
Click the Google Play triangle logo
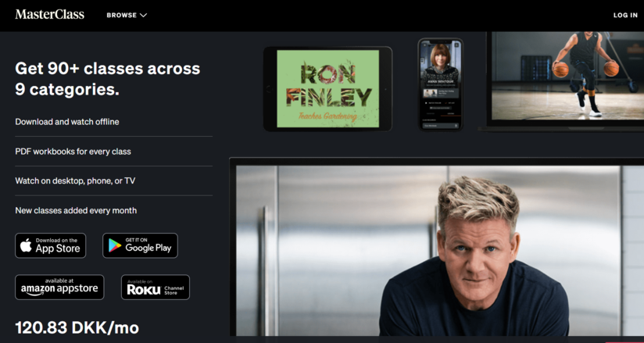coord(115,245)
